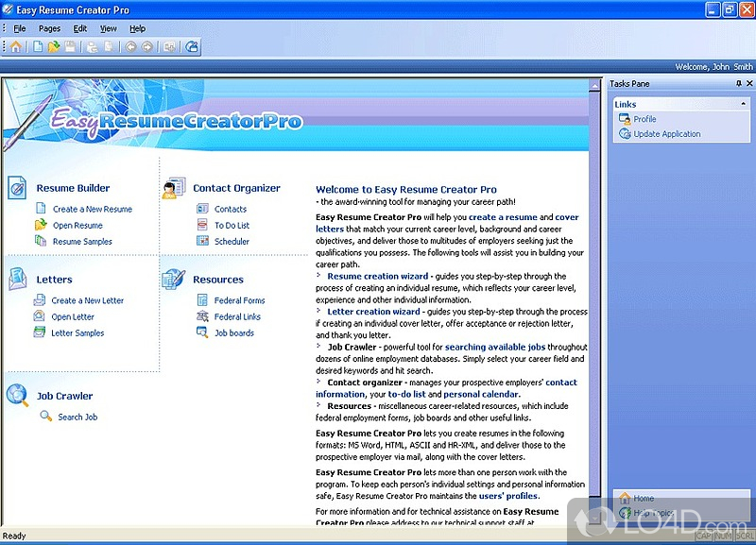The height and width of the screenshot is (545, 756).
Task: Click the Home toolbar icon
Action: coord(16,45)
